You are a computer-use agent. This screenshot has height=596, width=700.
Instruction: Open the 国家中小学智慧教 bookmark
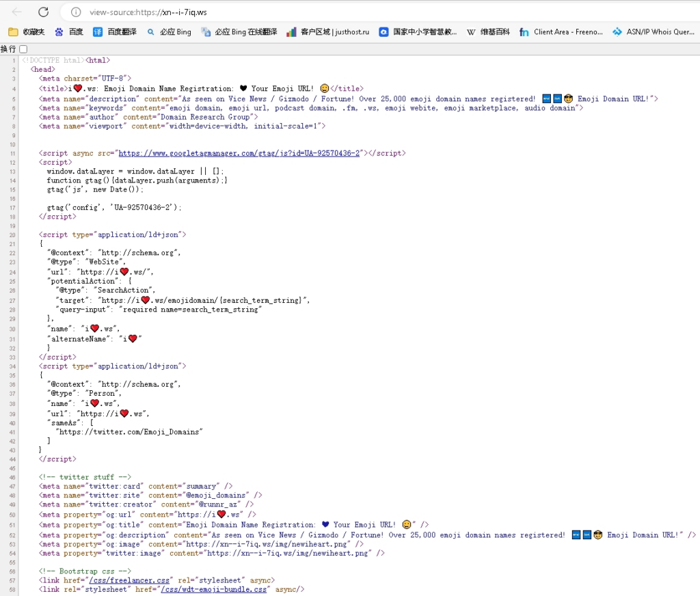(418, 31)
